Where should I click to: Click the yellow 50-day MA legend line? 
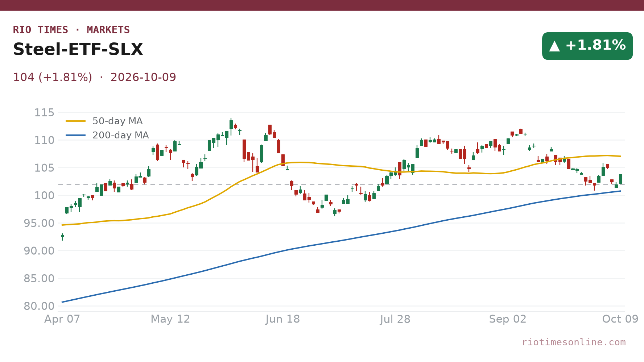pos(76,121)
